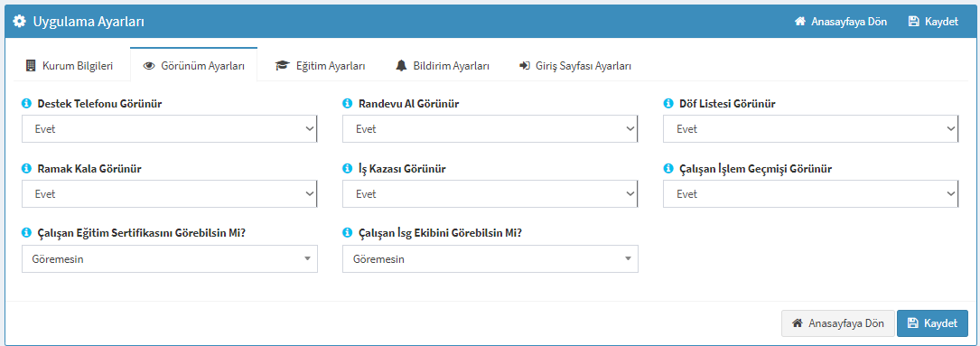Expand the Çalışan Eğitim Sertifikasını Görebilsin Mi dropdown

(170, 259)
